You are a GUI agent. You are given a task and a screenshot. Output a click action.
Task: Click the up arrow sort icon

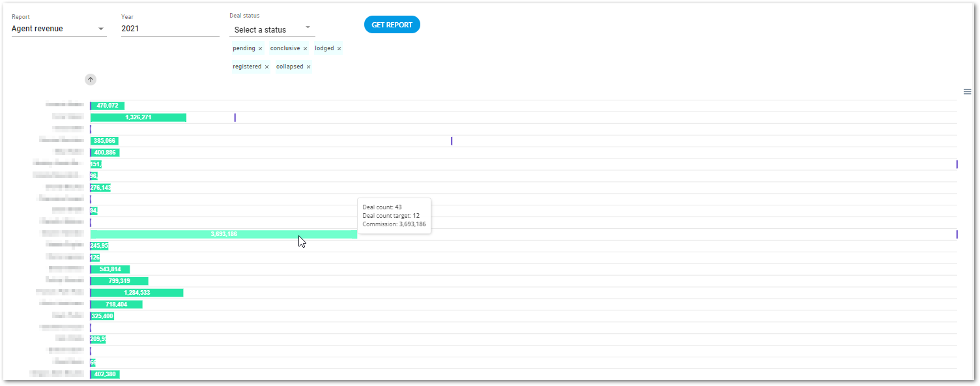91,80
